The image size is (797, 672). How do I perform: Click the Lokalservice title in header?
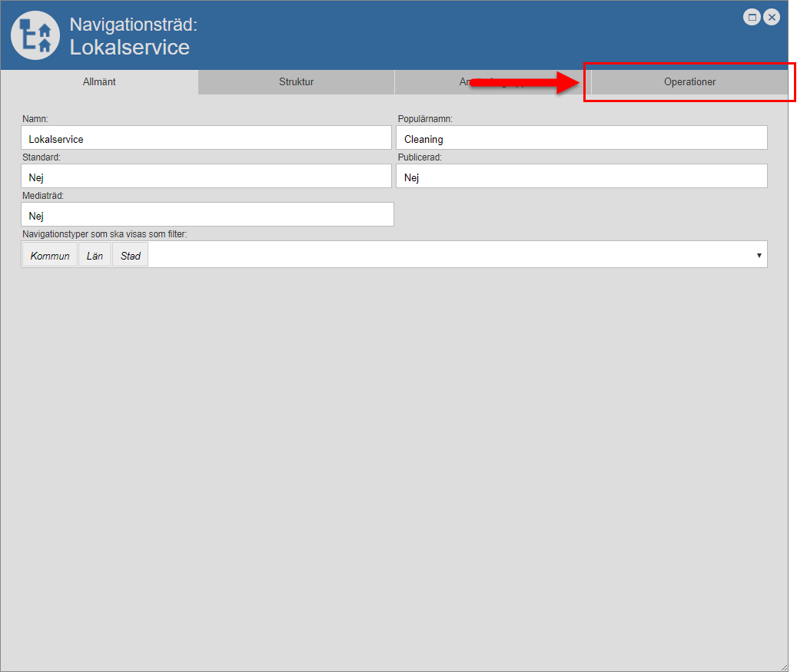click(x=129, y=47)
